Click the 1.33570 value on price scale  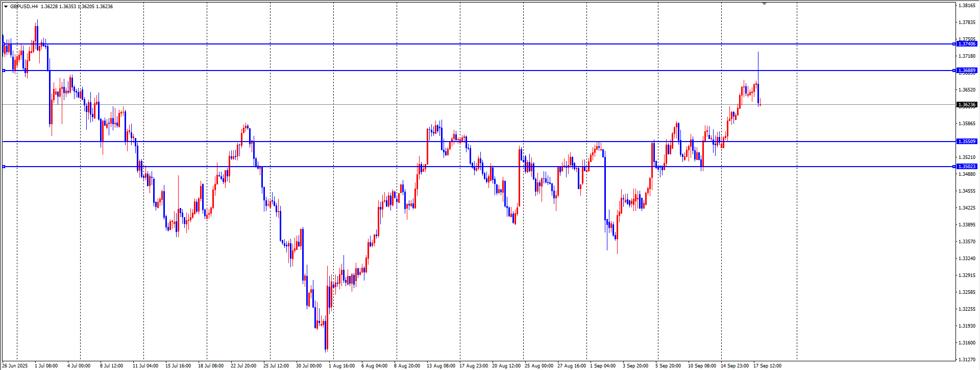click(x=967, y=242)
